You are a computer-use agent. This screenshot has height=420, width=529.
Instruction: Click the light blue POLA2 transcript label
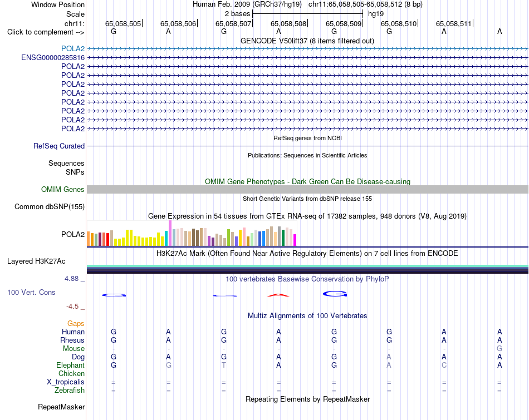(x=73, y=48)
